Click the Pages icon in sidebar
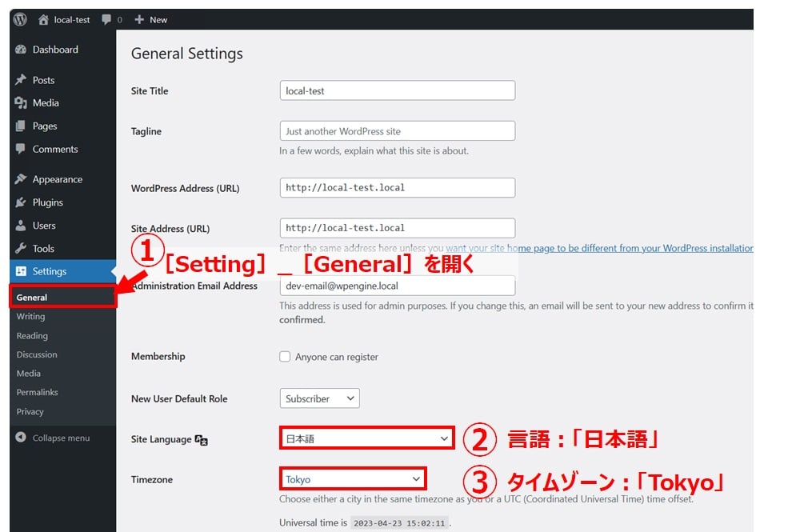Image resolution: width=800 pixels, height=532 pixels. tap(21, 126)
